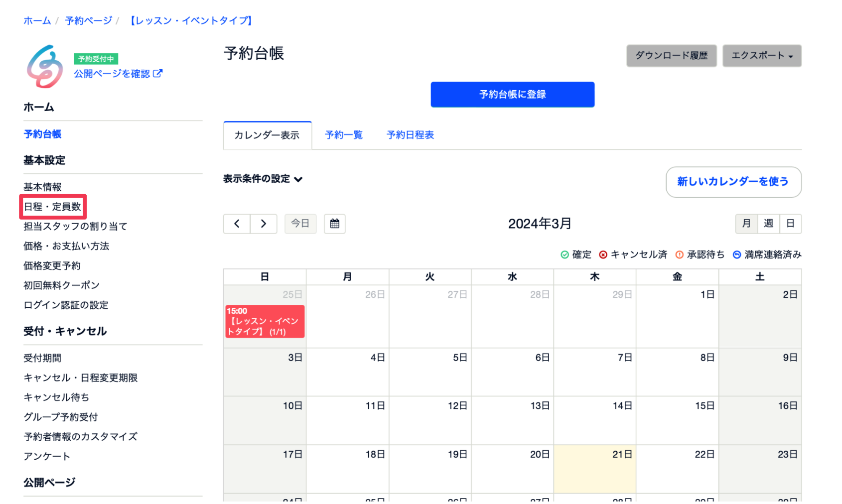This screenshot has height=504, width=842.
Task: Open the external link icon beside 公開ページを確認
Action: click(158, 73)
